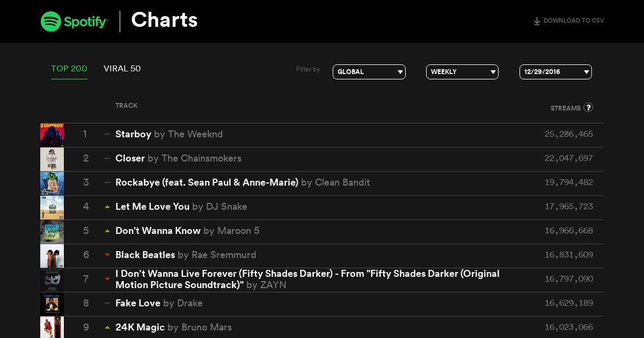Switch to the TOP 200 tab
This screenshot has width=644, height=338.
click(x=69, y=69)
